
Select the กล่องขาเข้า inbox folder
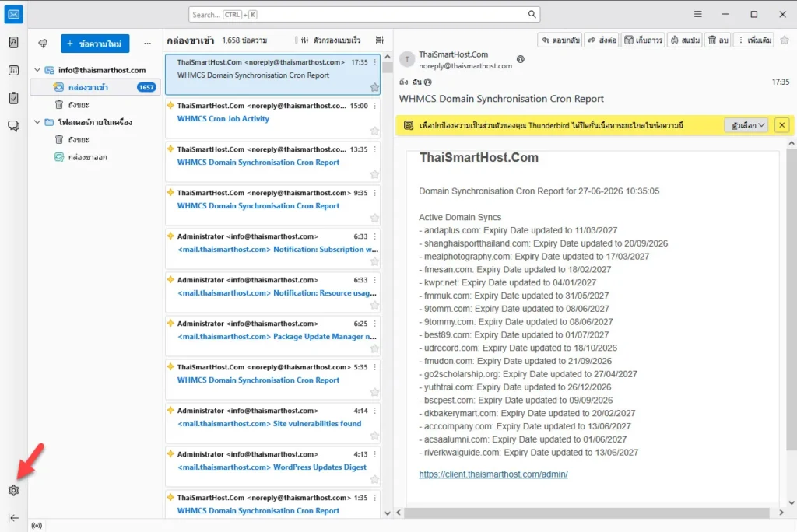(x=95, y=87)
